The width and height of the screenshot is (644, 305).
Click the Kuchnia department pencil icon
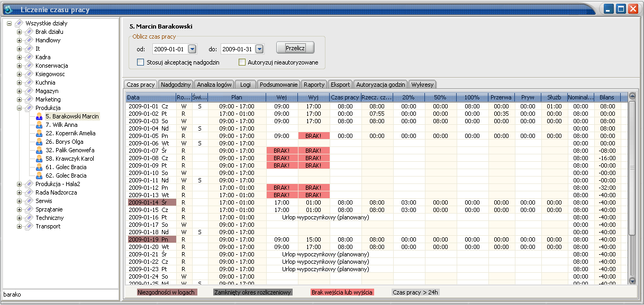point(29,82)
